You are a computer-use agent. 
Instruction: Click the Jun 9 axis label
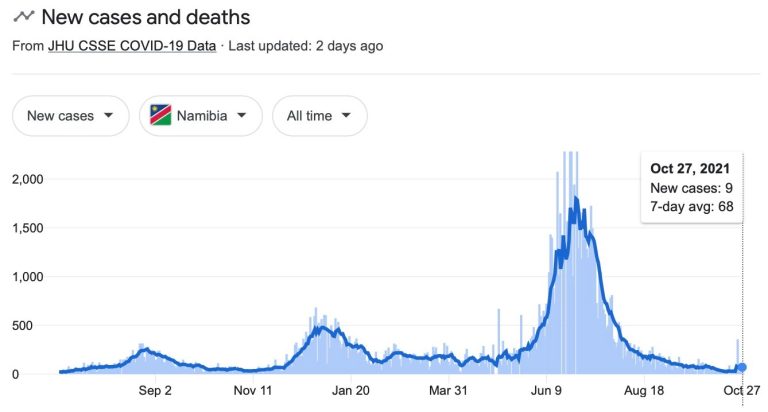pyautogui.click(x=545, y=391)
